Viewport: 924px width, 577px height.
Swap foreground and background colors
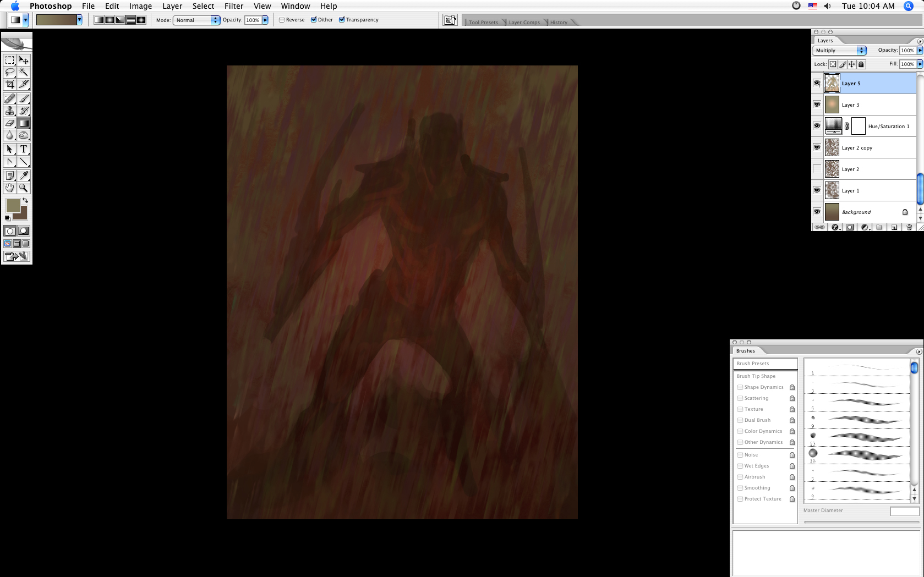click(x=25, y=200)
